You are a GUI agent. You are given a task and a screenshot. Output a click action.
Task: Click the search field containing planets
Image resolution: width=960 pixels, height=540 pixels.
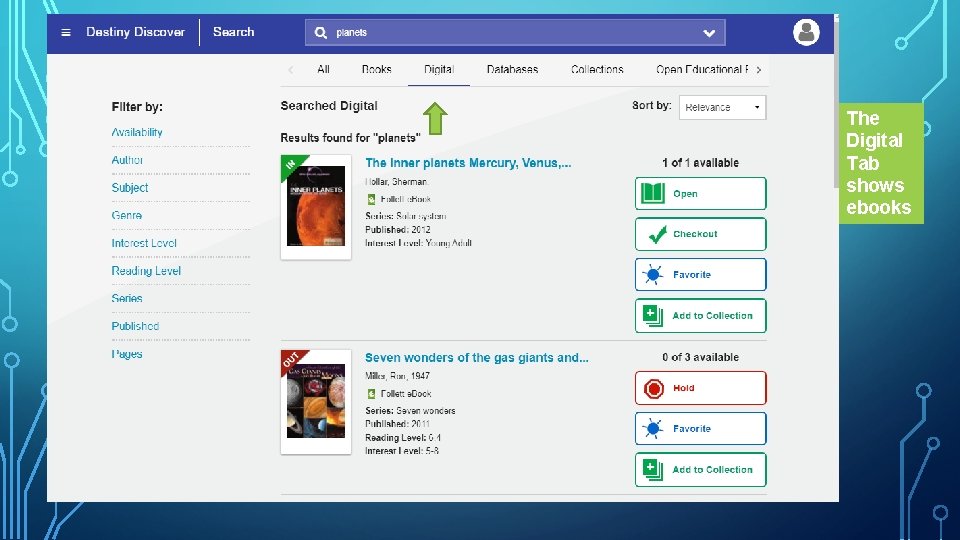click(515, 32)
